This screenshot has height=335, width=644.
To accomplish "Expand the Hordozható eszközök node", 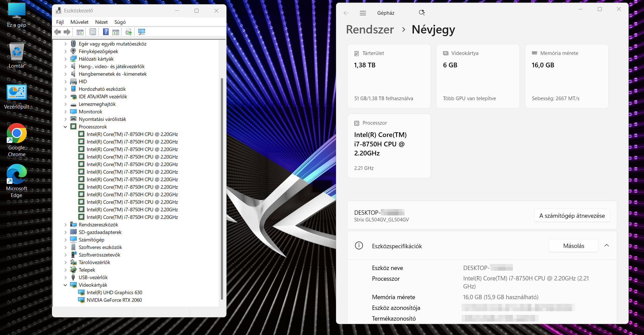I will [x=65, y=89].
